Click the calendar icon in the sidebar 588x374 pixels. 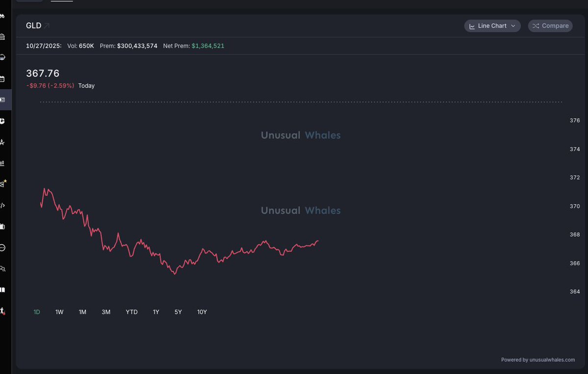[2, 79]
